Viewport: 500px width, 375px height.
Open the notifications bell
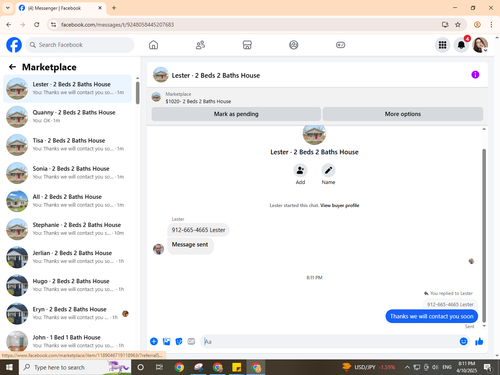click(x=461, y=45)
